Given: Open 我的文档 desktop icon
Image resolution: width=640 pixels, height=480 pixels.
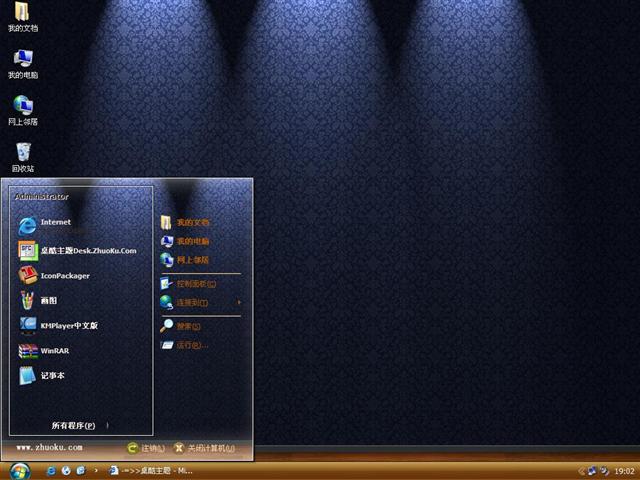Looking at the screenshot, I should tap(23, 16).
